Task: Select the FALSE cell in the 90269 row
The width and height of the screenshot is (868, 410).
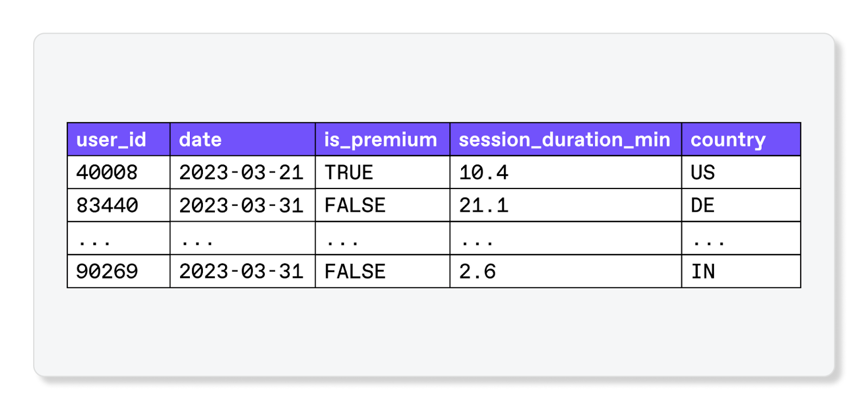Action: (355, 272)
